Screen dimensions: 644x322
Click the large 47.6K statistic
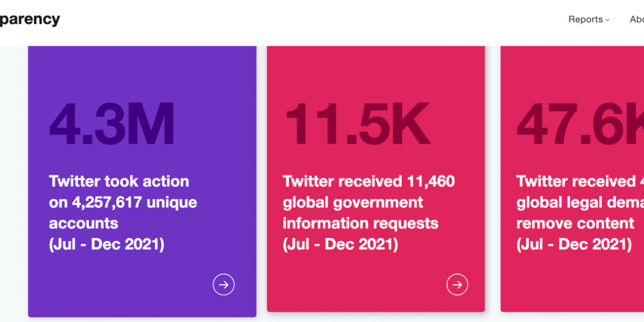580,124
